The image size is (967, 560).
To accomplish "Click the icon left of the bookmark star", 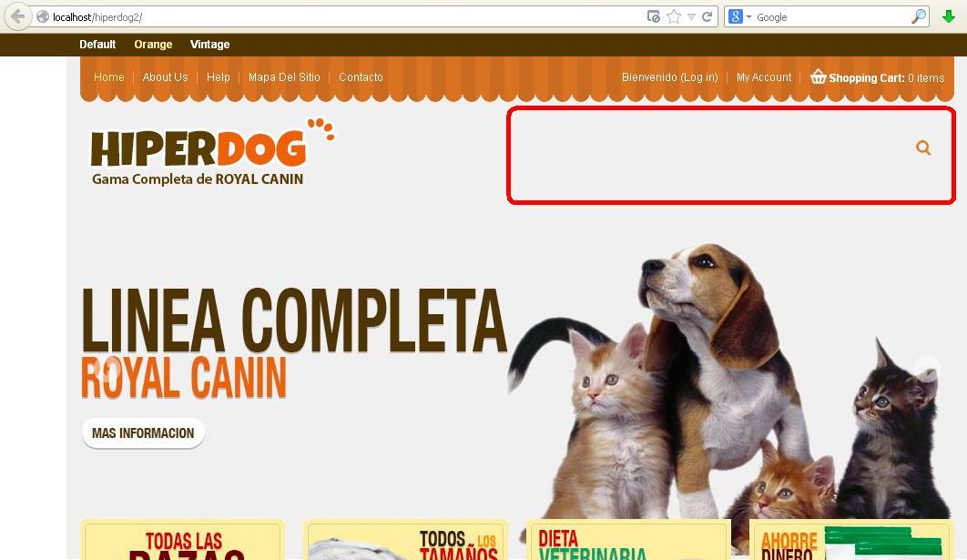I will tap(654, 16).
